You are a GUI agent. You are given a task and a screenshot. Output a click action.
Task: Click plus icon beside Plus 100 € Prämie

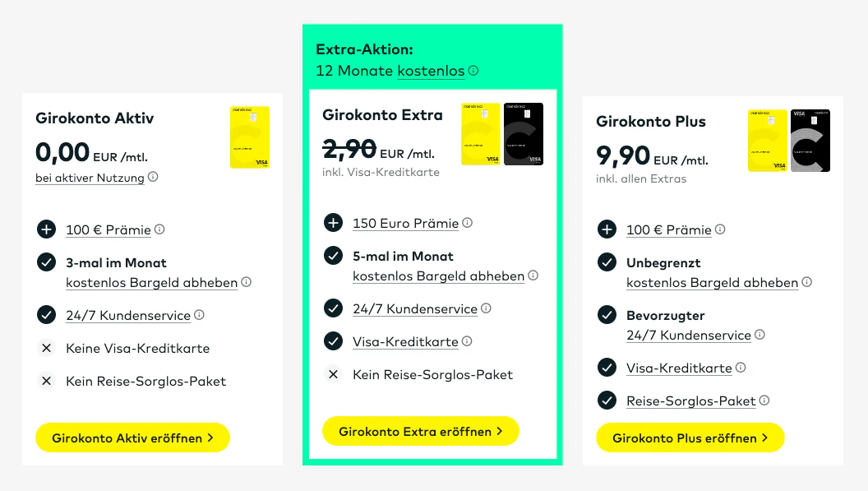point(607,229)
